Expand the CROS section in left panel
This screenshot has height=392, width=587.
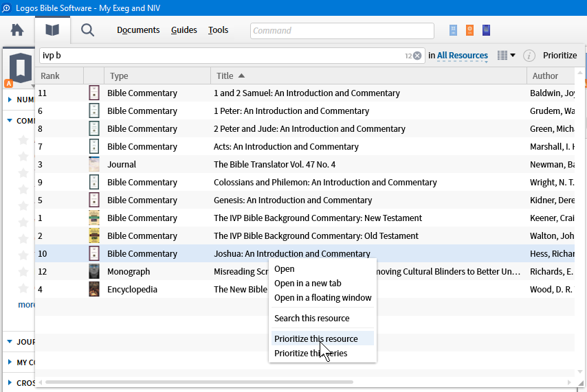pos(10,382)
